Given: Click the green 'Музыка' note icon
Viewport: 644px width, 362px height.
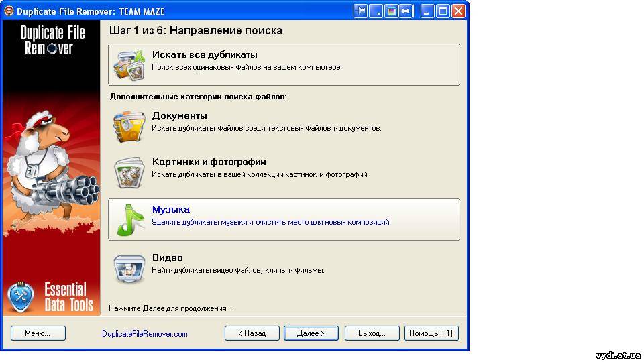Looking at the screenshot, I should click(131, 220).
